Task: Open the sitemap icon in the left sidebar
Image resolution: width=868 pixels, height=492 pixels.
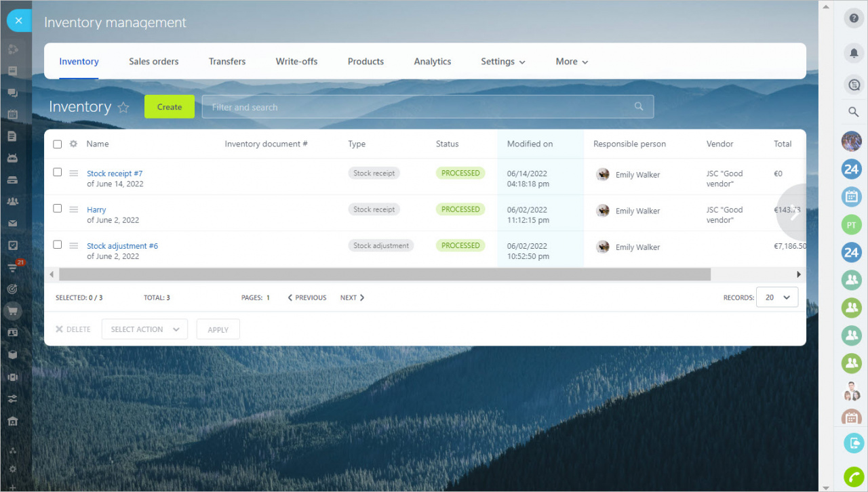Action: tap(12, 451)
